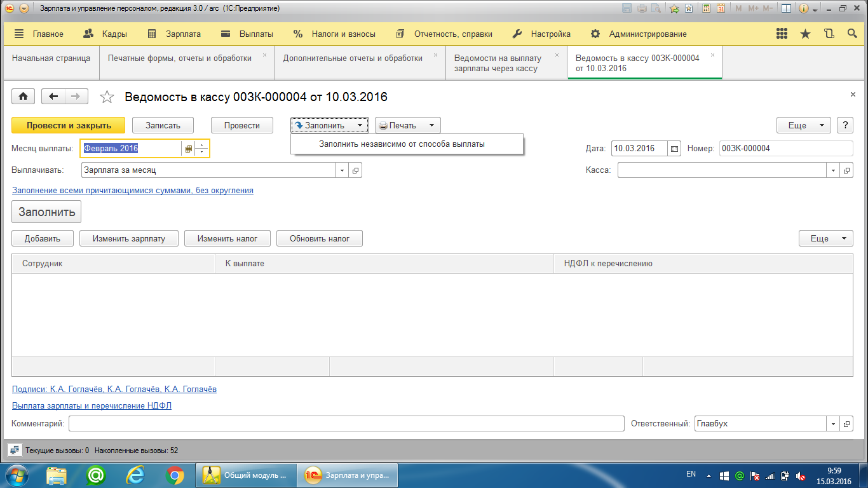Open the Выплачивать field's open-form icon

pyautogui.click(x=356, y=170)
